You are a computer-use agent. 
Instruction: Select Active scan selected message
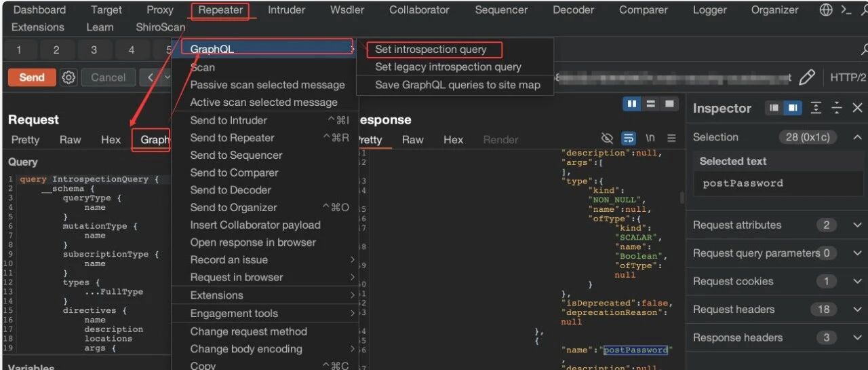(264, 103)
